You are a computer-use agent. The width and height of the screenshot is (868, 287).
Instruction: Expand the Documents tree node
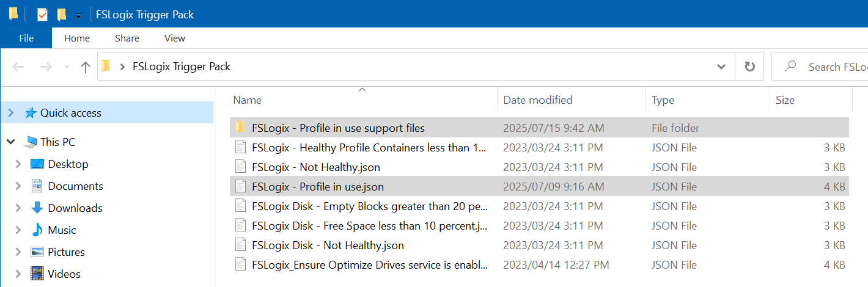[18, 186]
